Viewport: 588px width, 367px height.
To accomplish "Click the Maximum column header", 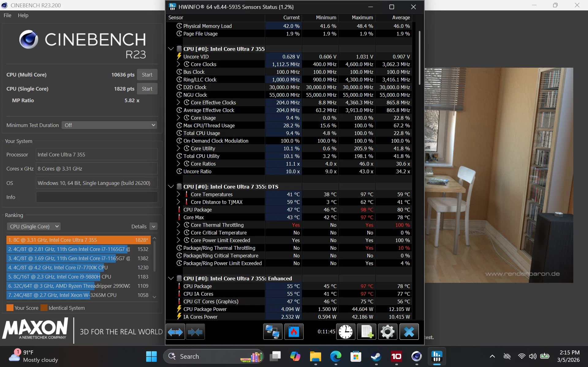I will pyautogui.click(x=357, y=18).
